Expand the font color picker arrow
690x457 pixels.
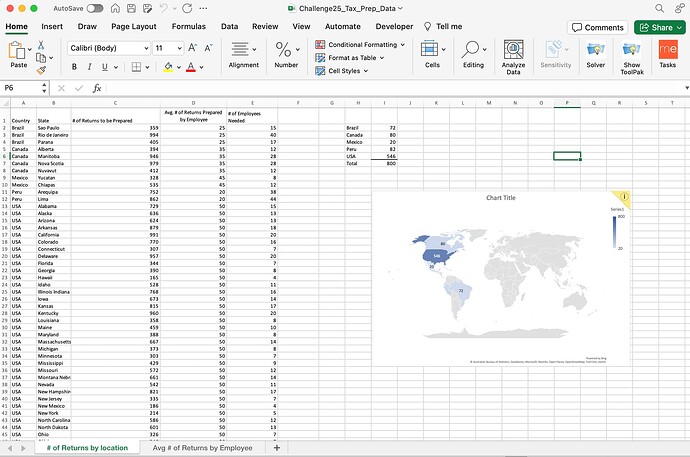tap(202, 67)
